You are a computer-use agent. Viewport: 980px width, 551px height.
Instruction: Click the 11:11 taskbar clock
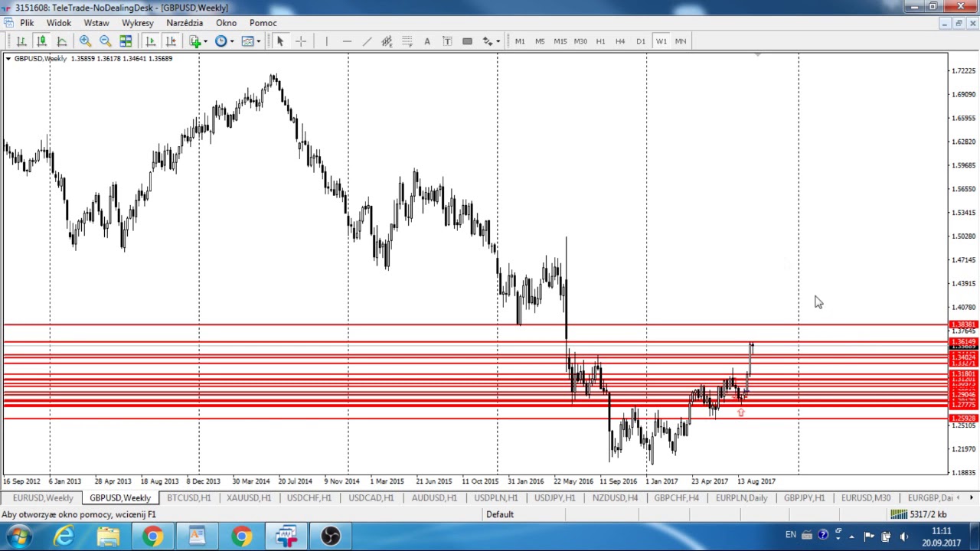tap(942, 531)
